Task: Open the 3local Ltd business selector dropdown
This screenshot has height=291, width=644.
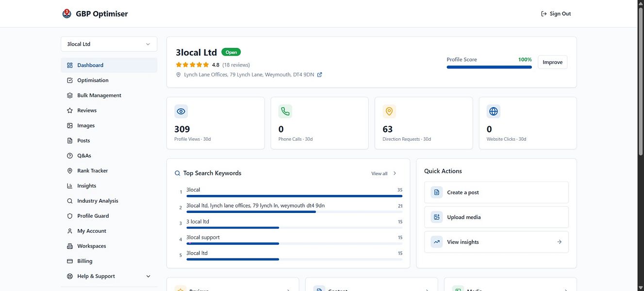Action: (x=109, y=44)
